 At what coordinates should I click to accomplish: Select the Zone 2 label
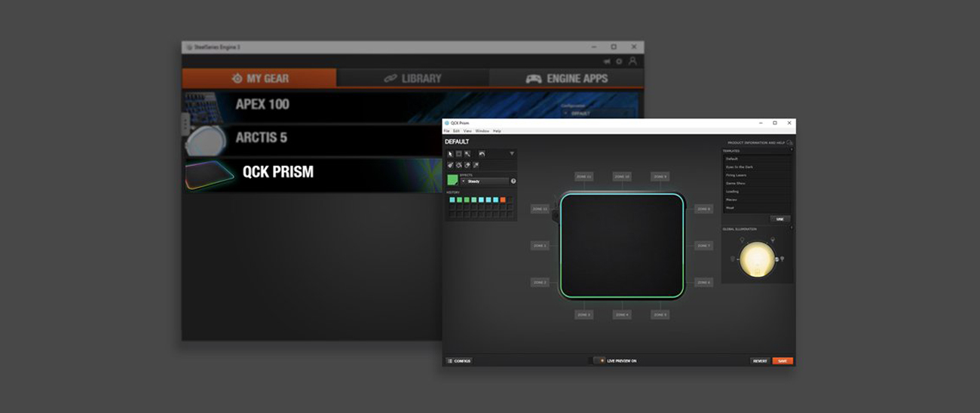pyautogui.click(x=540, y=282)
